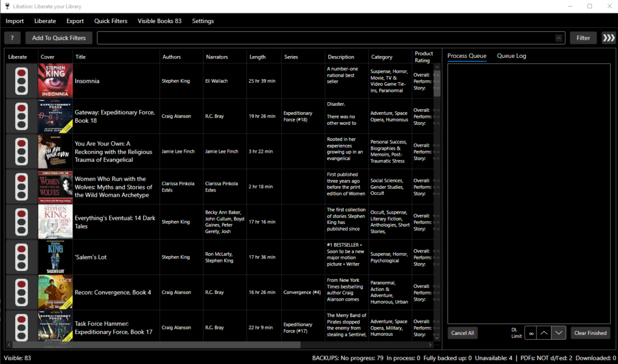Sort by the Product Rating column header

423,57
